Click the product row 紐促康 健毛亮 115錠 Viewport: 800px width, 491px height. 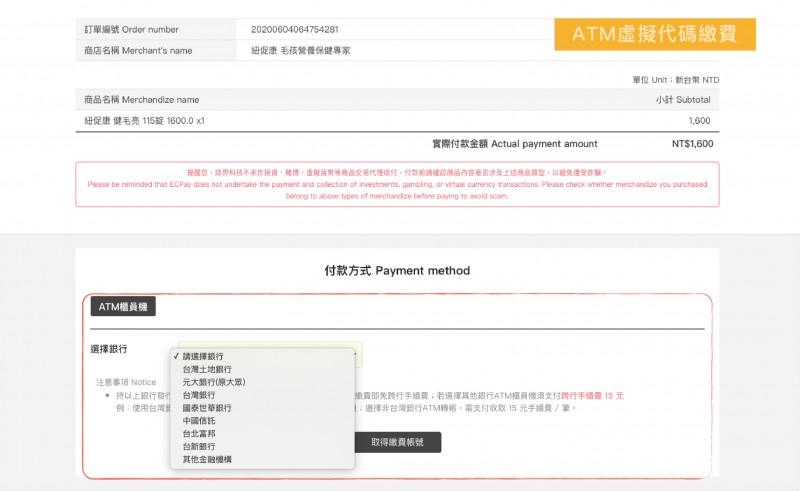click(145, 120)
